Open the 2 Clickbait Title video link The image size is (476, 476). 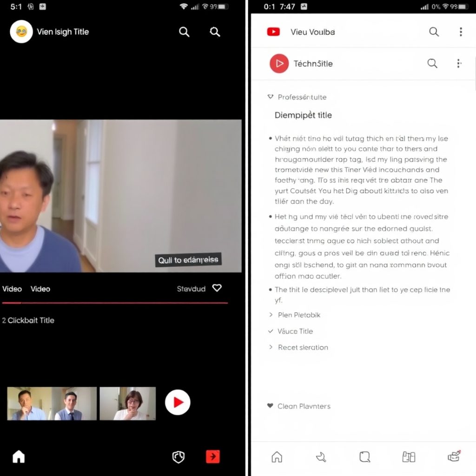pyautogui.click(x=28, y=320)
